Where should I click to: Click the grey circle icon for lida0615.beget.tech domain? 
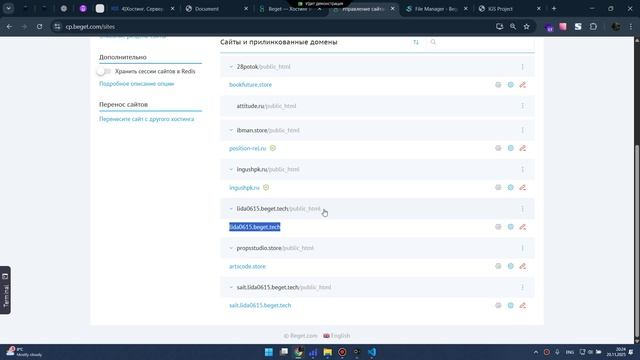pyautogui.click(x=498, y=227)
